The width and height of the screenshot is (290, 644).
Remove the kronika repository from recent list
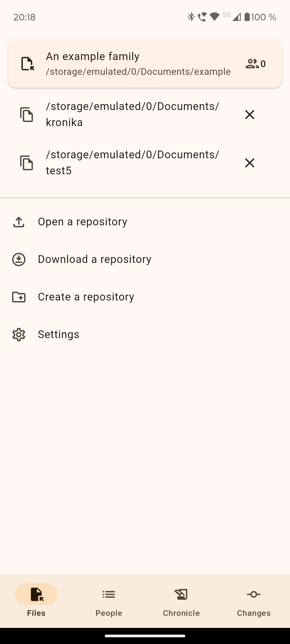pyautogui.click(x=249, y=115)
